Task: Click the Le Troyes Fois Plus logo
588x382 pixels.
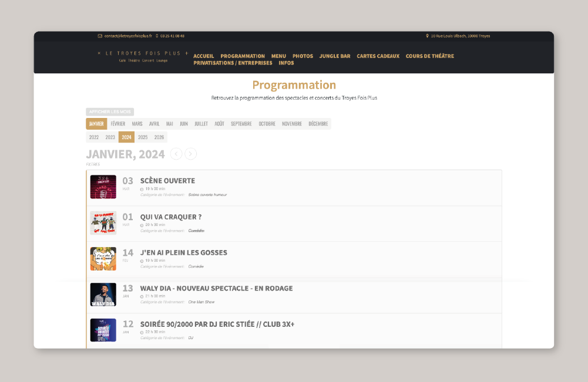Action: pos(143,56)
